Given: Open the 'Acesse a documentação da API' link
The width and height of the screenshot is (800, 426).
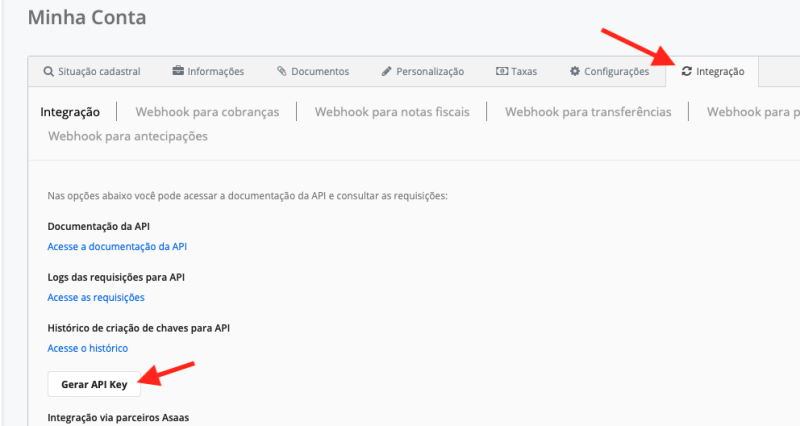Looking at the screenshot, I should tap(117, 246).
